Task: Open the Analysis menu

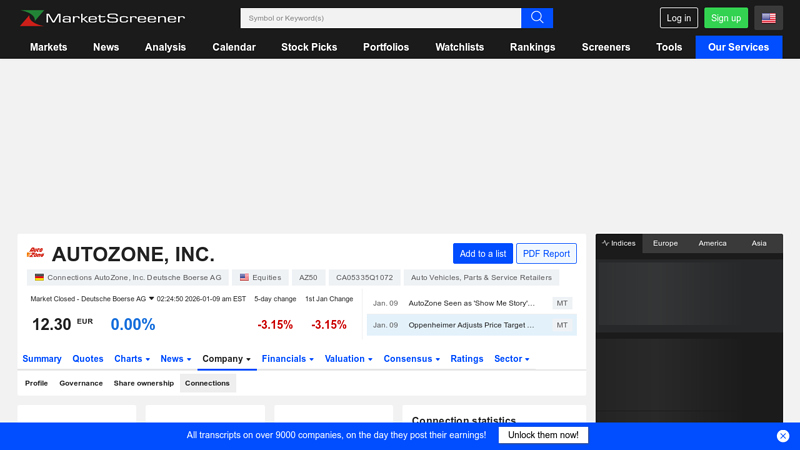Action: [165, 47]
